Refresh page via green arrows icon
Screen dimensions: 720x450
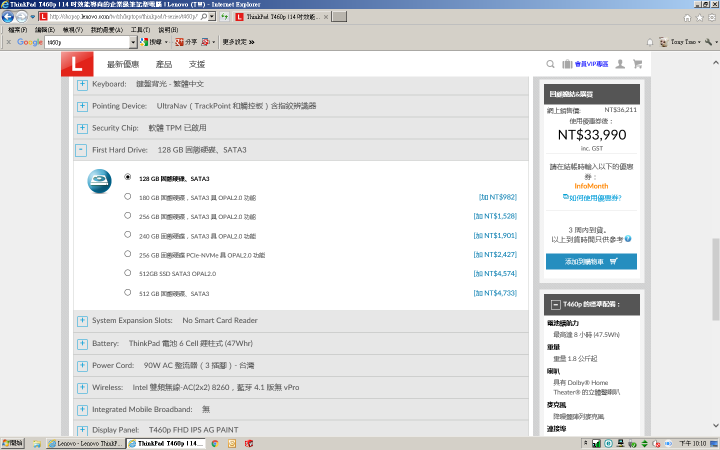point(225,17)
